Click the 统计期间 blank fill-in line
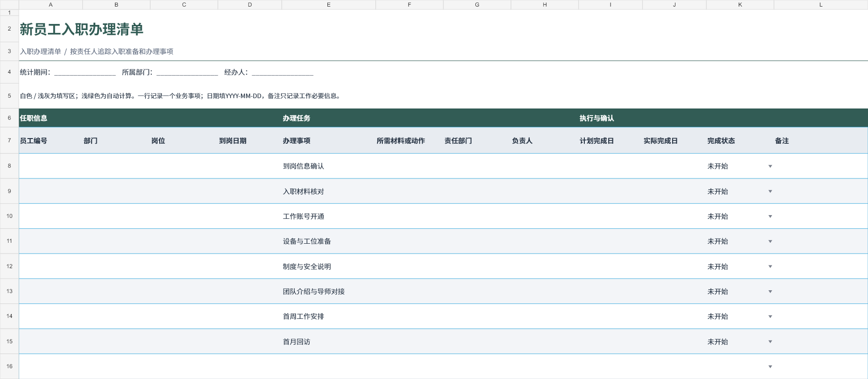This screenshot has height=379, width=868. pyautogui.click(x=85, y=73)
